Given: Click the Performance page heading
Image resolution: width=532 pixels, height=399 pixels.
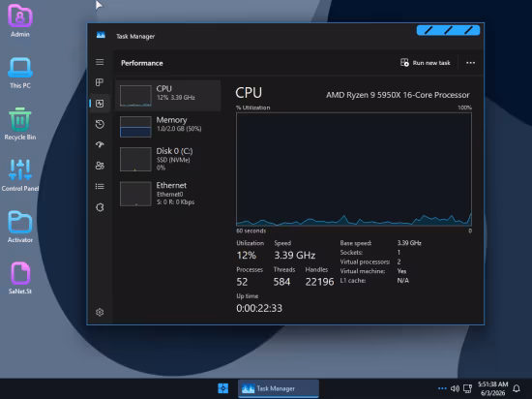Looking at the screenshot, I should tap(142, 63).
